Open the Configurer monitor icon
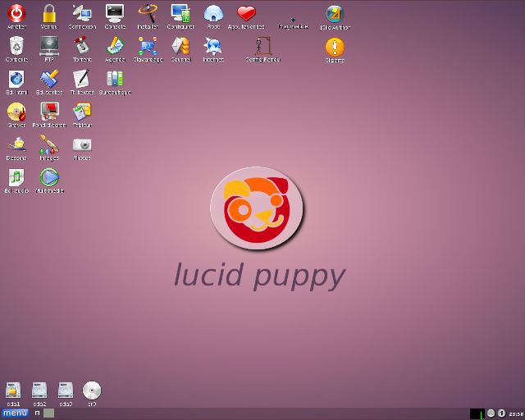 coord(180,13)
